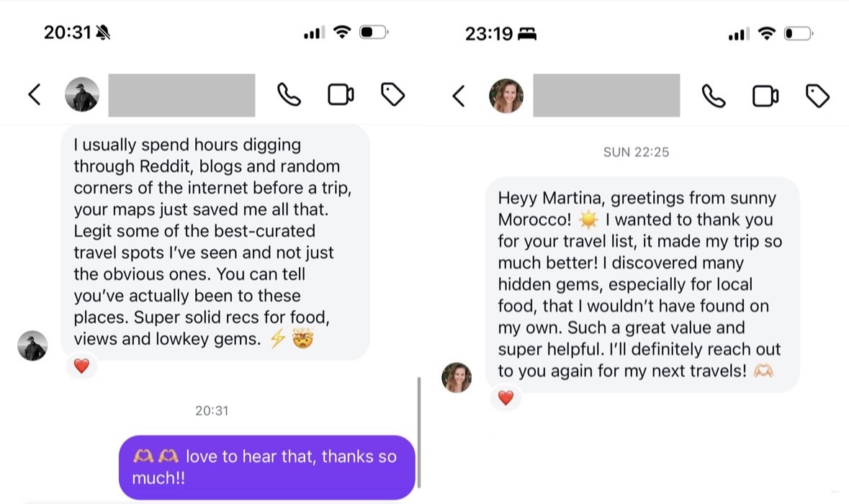This screenshot has width=849, height=504.
Task: Tap the back arrow in left chat
Action: [x=34, y=95]
